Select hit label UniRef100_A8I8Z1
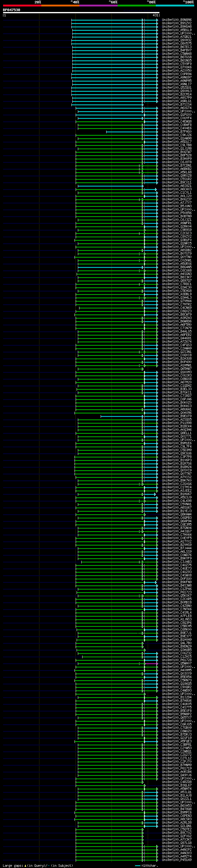The image size is (197, 868). (177, 186)
